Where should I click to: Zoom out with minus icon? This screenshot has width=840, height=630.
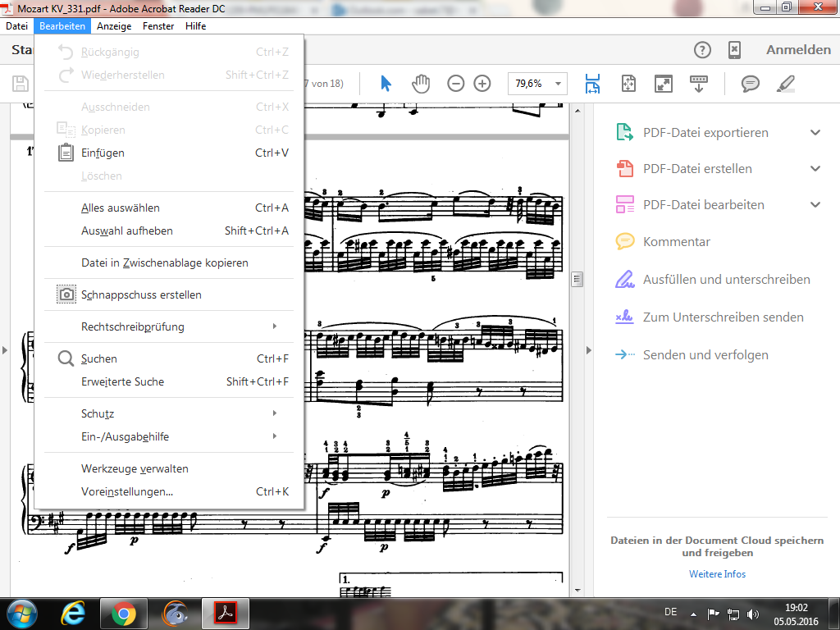455,84
